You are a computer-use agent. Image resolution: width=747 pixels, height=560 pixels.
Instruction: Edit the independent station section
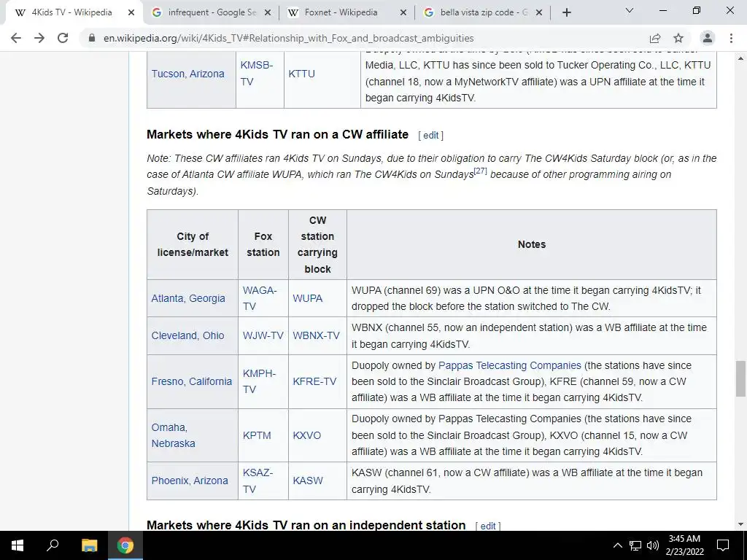(488, 526)
